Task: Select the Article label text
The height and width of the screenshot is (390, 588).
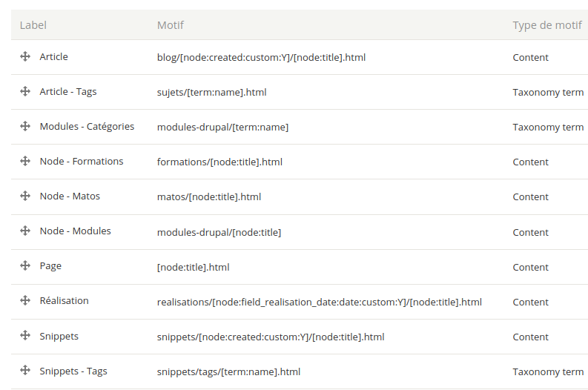Action: pyautogui.click(x=53, y=57)
